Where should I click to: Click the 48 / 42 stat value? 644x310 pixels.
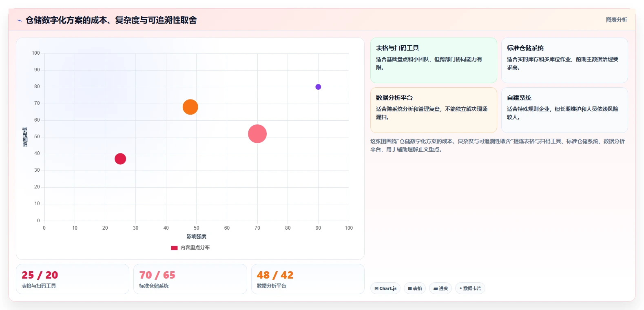pyautogui.click(x=275, y=275)
